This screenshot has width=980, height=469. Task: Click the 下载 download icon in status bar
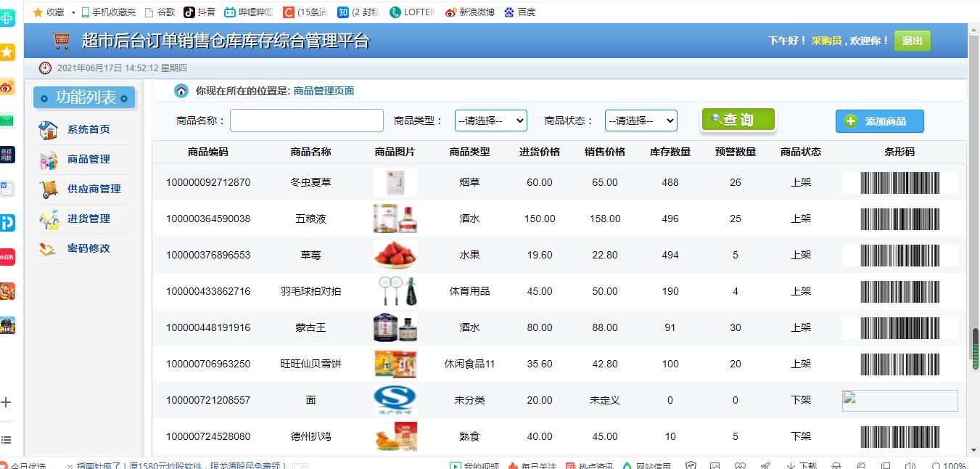801,465
